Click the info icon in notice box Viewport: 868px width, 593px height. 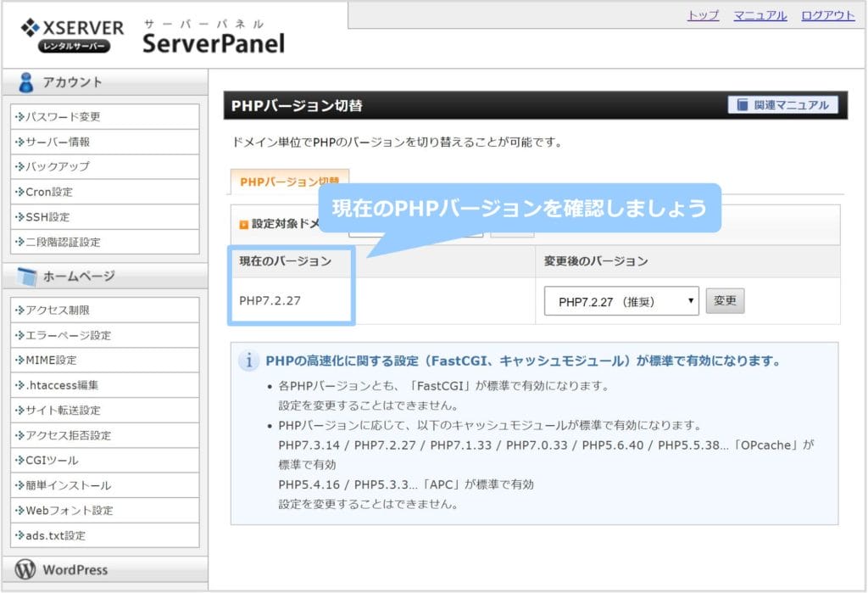coord(248,361)
